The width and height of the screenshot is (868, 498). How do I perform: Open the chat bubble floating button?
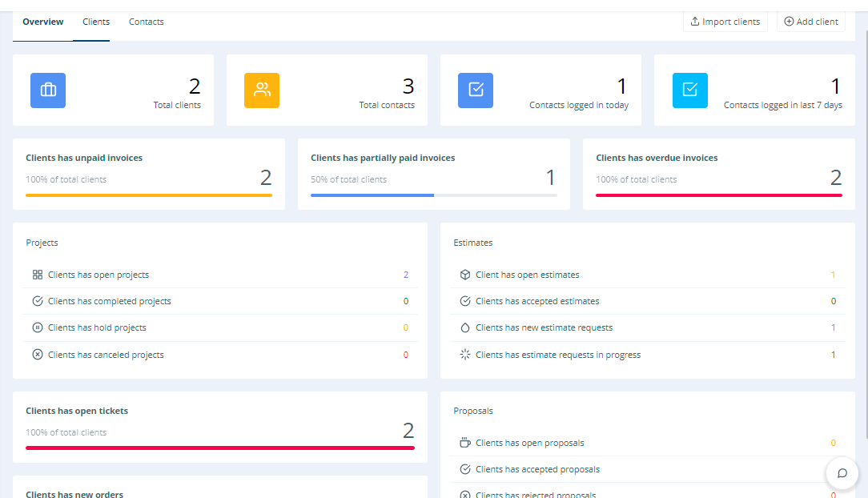point(842,473)
